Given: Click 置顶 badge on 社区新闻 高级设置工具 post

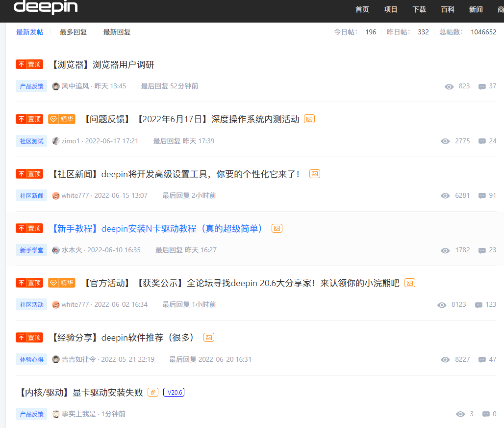Looking at the screenshot, I should (29, 174).
